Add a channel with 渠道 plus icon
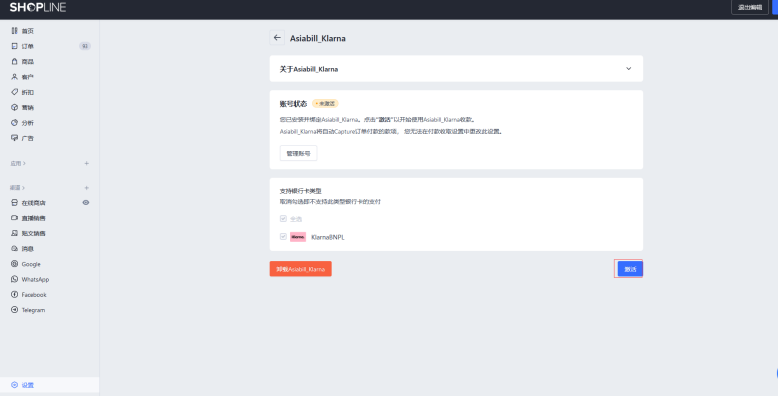Screen dimensions: 778x396 86,188
